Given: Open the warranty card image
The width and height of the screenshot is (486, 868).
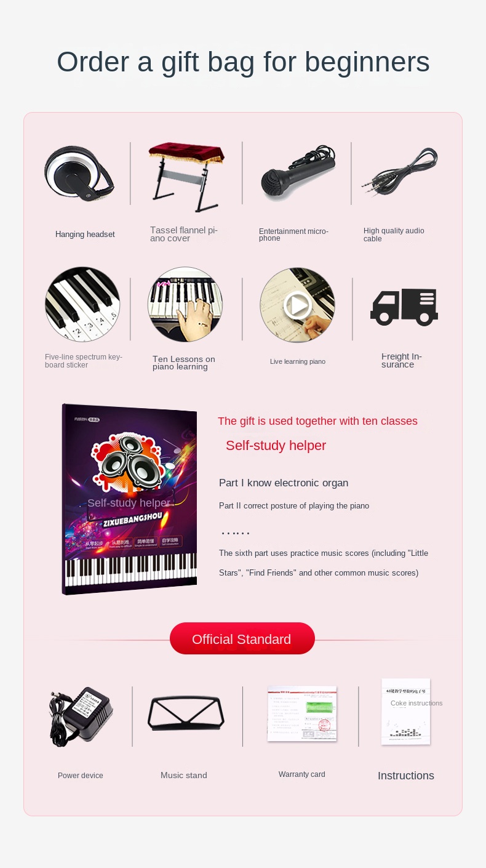Looking at the screenshot, I should coord(302,713).
